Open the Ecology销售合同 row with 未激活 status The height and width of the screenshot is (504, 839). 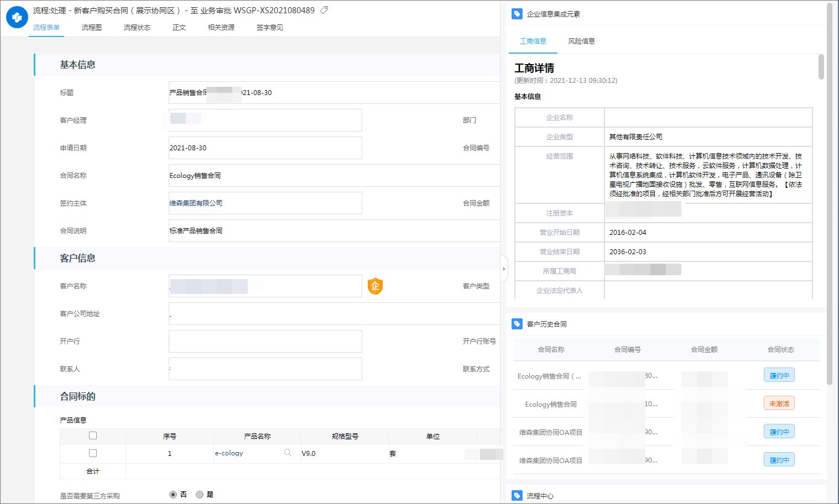click(x=551, y=404)
